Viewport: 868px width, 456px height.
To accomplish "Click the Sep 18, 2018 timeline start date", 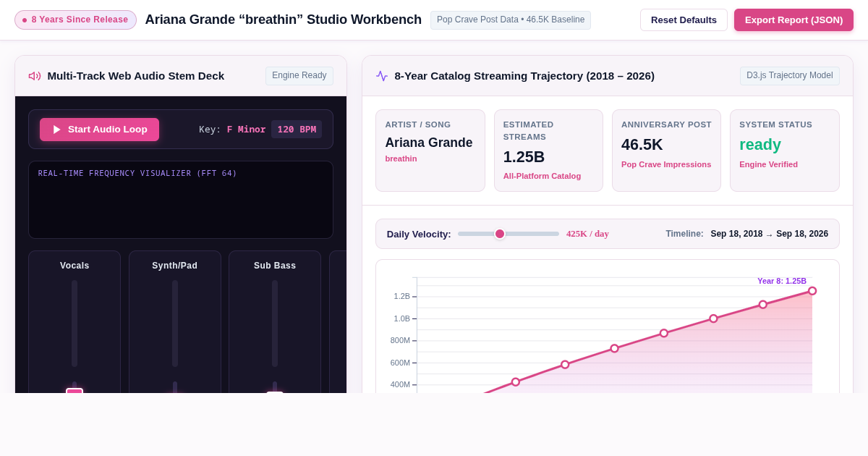I will click(736, 234).
